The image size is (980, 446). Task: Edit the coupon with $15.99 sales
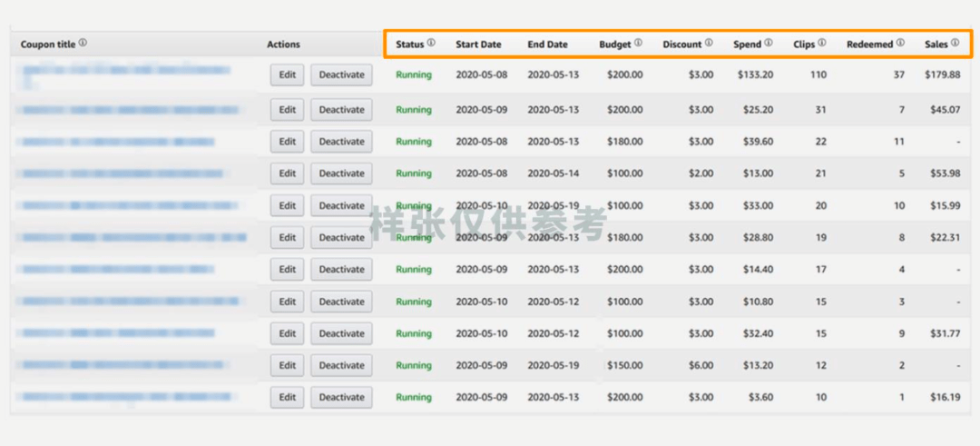coord(287,206)
